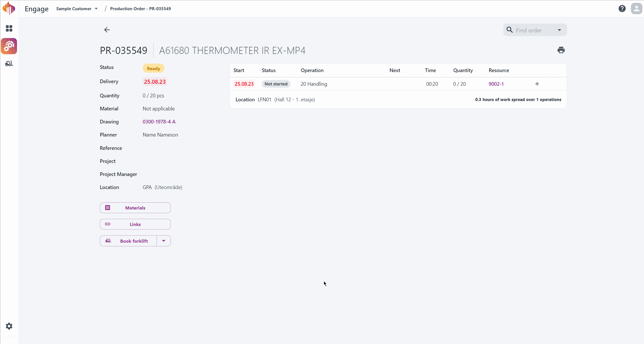644x344 pixels.
Task: Click resource link 9002-1
Action: [496, 83]
